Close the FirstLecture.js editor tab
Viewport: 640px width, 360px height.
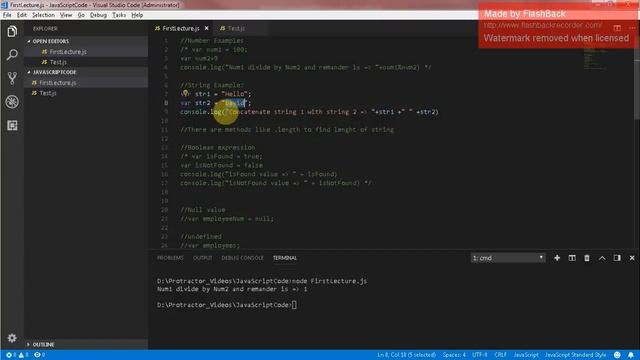pyautogui.click(x=207, y=28)
